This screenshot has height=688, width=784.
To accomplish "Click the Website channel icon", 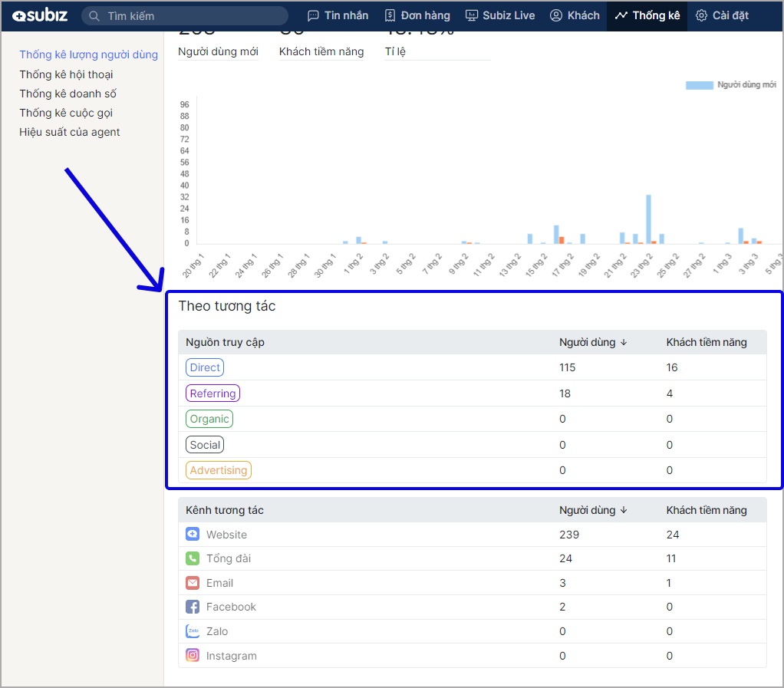I will 193,535.
